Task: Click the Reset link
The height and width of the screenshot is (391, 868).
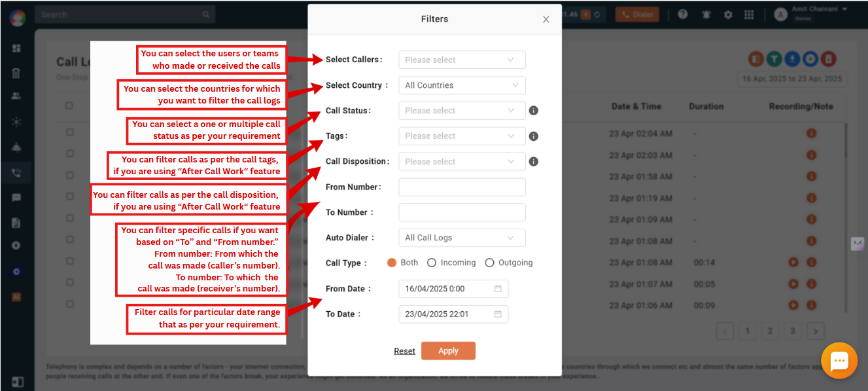Action: click(404, 351)
